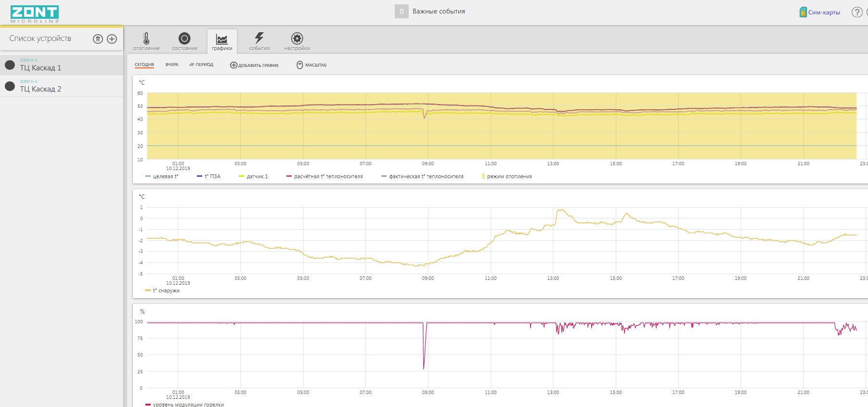Select device ТЦ Каскад 1
868x407 pixels.
click(62, 65)
